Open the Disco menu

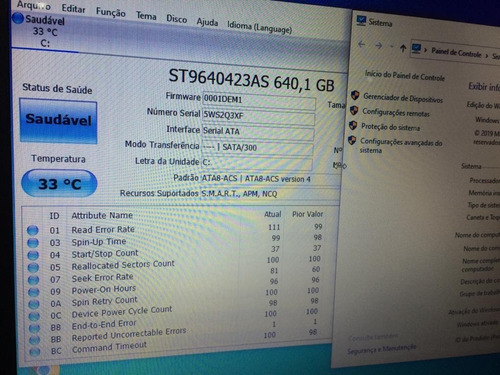pos(176,19)
